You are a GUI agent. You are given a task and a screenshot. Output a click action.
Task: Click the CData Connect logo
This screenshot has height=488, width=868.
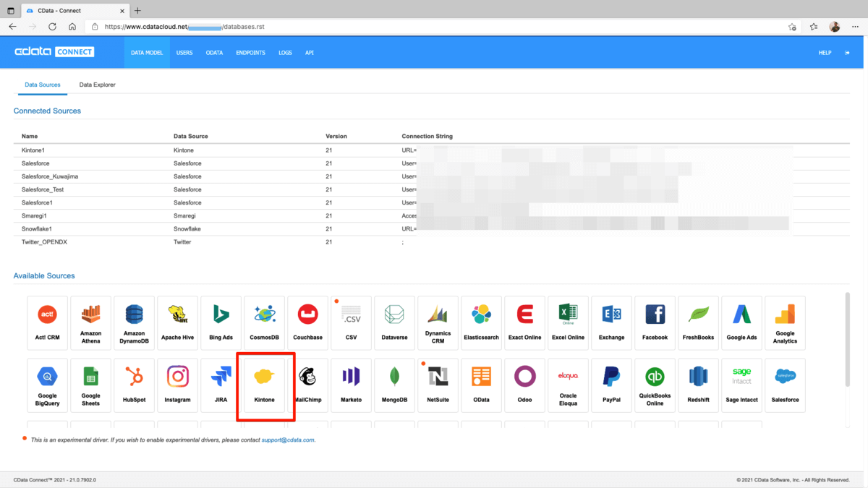pyautogui.click(x=54, y=52)
